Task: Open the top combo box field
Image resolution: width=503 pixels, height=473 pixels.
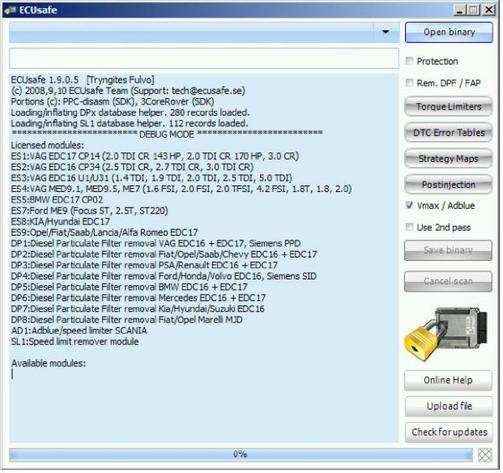Action: tap(204, 32)
